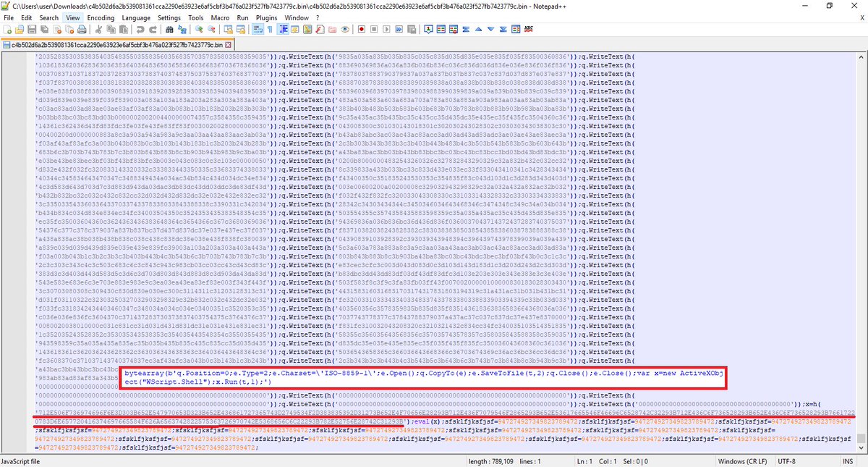
Task: Toggle file monitoring eye icon
Action: pos(345,29)
